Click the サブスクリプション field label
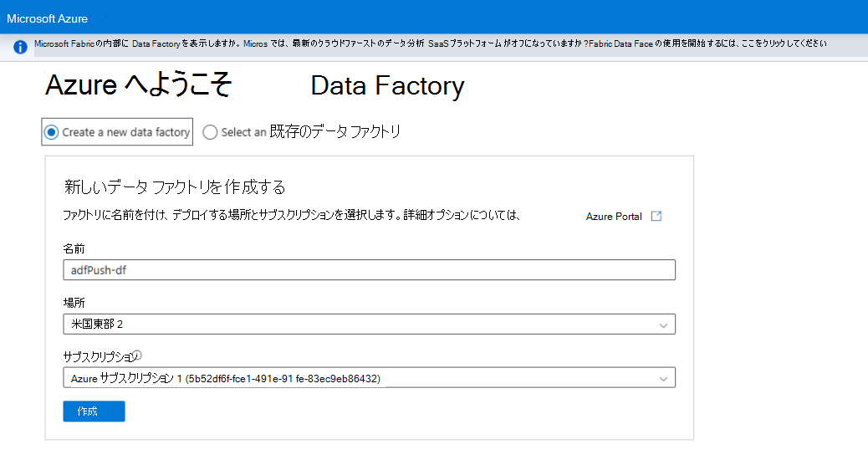Image resolution: width=868 pixels, height=450 pixels. coord(98,357)
